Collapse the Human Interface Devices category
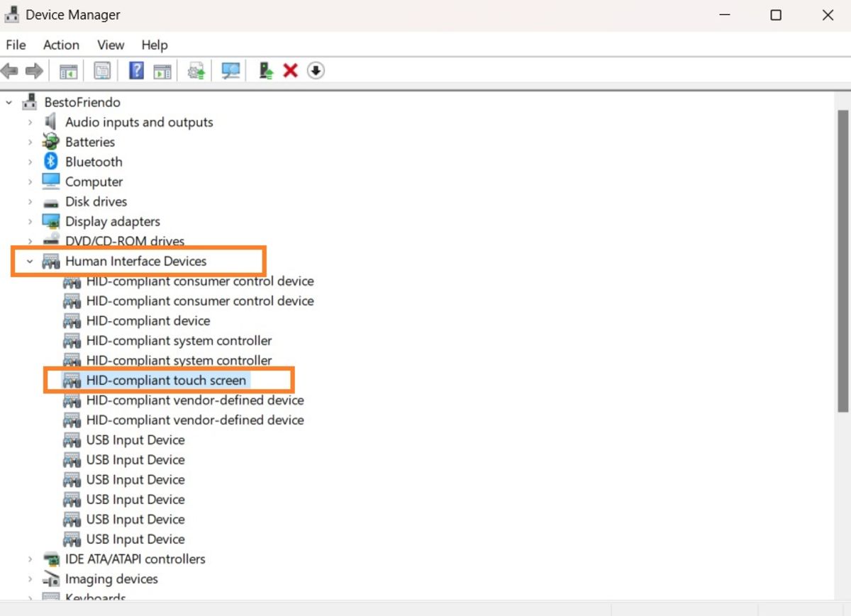 [x=29, y=261]
